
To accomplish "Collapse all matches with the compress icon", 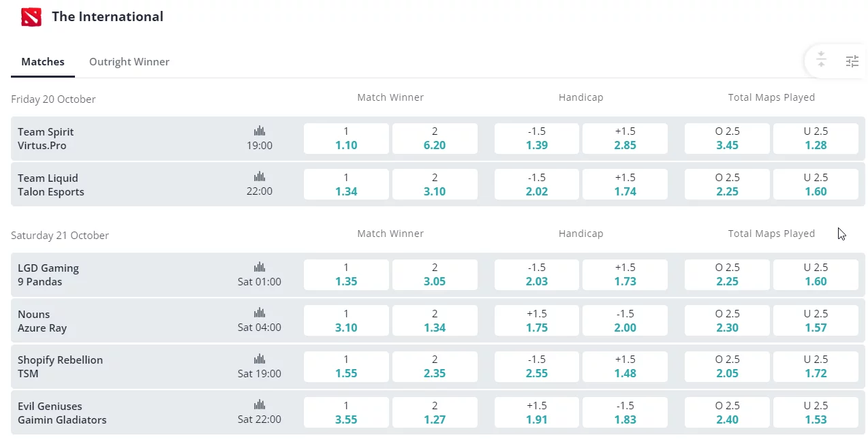I will [x=822, y=61].
